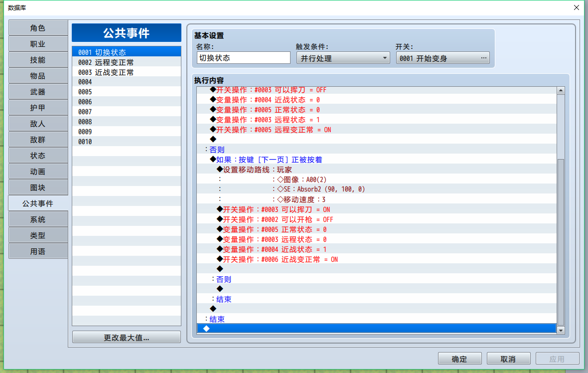Select empty common event 0007

pos(127,112)
